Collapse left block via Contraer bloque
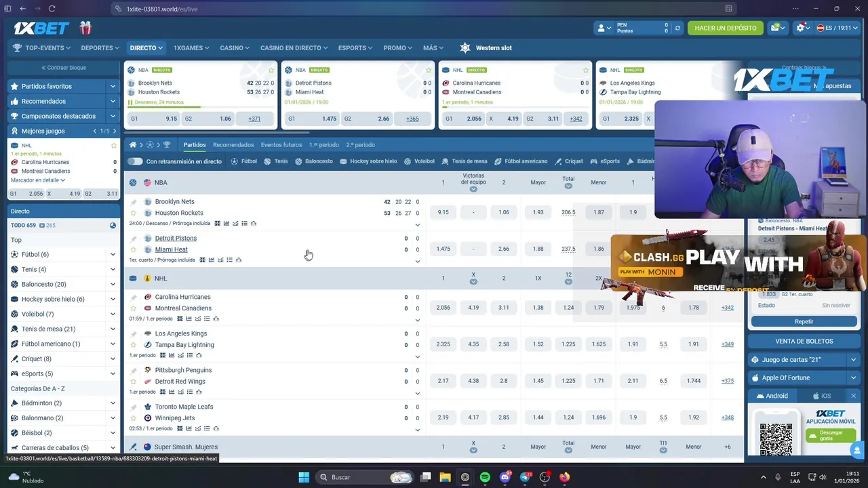The image size is (868, 488). [64, 68]
